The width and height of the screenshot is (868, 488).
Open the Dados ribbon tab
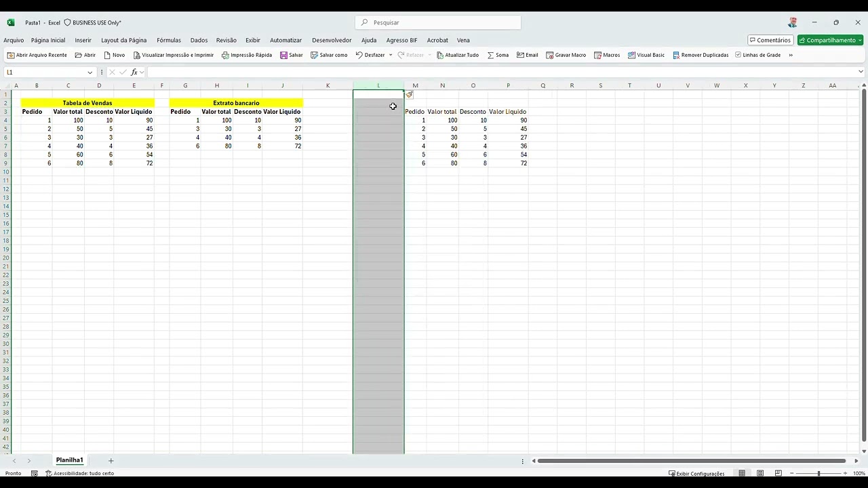[199, 40]
